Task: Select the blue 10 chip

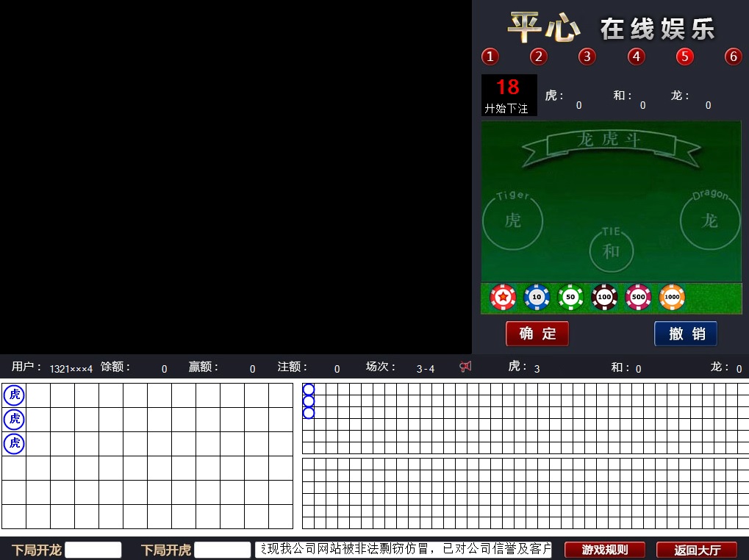Action: (x=537, y=297)
